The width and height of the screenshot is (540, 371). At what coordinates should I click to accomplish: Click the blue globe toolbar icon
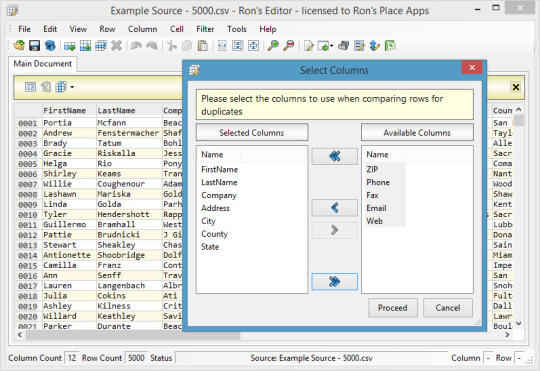(50, 45)
